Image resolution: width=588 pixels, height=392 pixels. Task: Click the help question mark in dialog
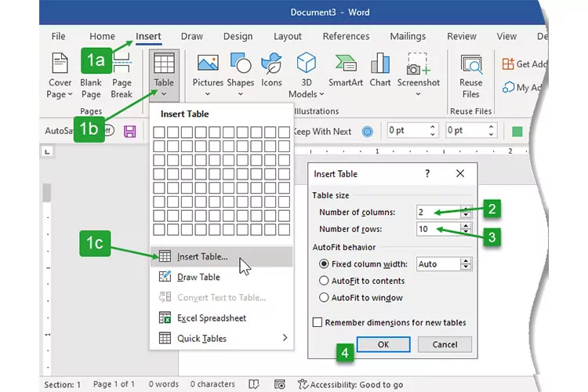(x=427, y=173)
